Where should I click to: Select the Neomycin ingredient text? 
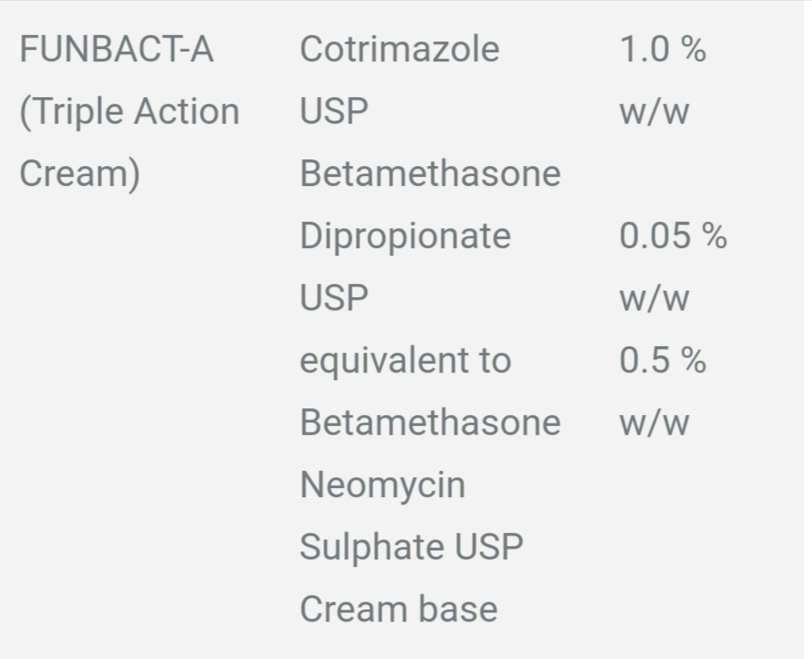(383, 486)
